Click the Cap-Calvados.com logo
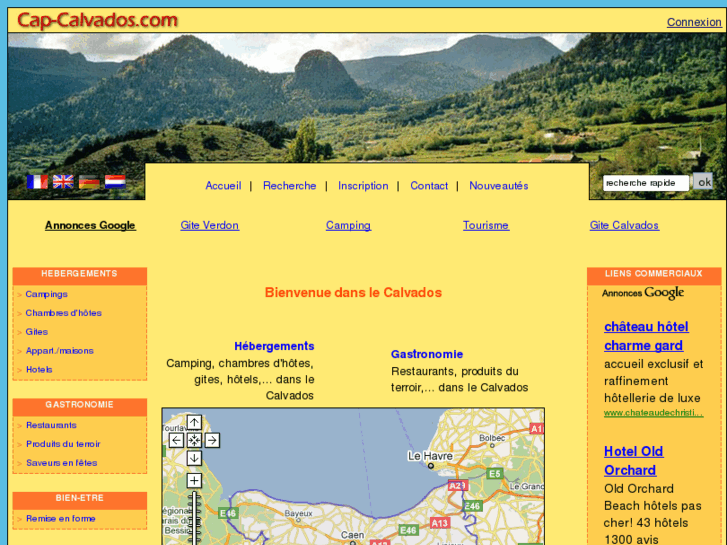This screenshot has height=545, width=727. tap(97, 20)
